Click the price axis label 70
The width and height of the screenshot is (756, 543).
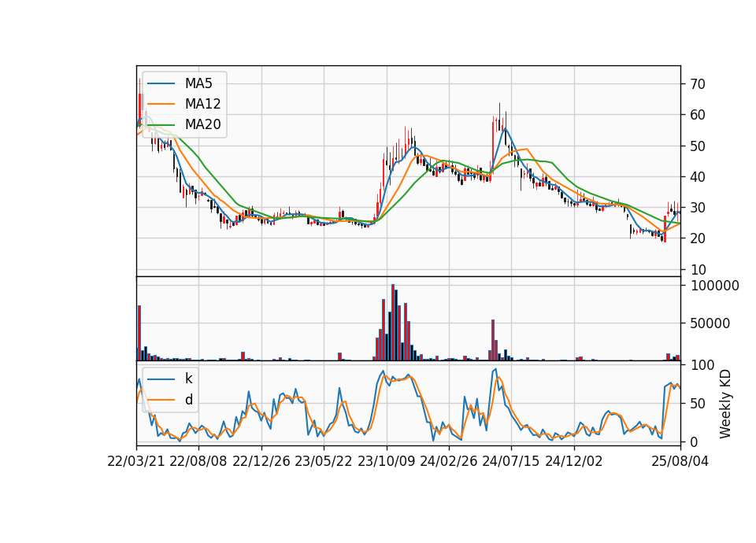coord(697,84)
